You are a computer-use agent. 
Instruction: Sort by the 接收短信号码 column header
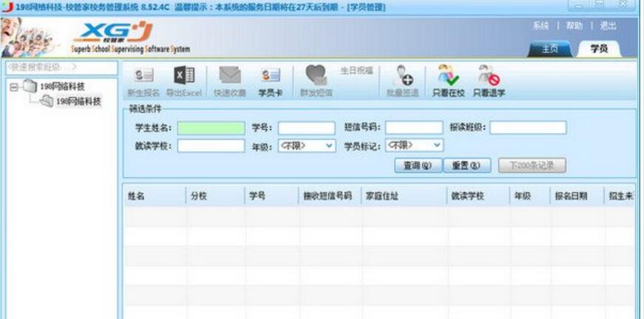tap(331, 196)
